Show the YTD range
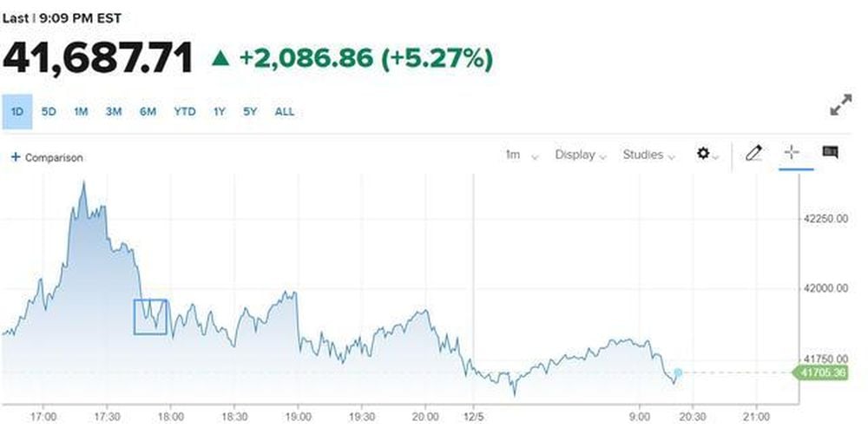The image size is (868, 448). coord(184,112)
